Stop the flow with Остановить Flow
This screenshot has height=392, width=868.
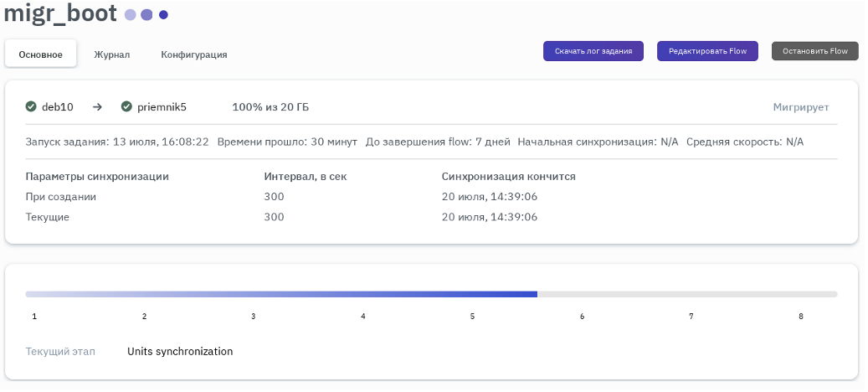814,51
